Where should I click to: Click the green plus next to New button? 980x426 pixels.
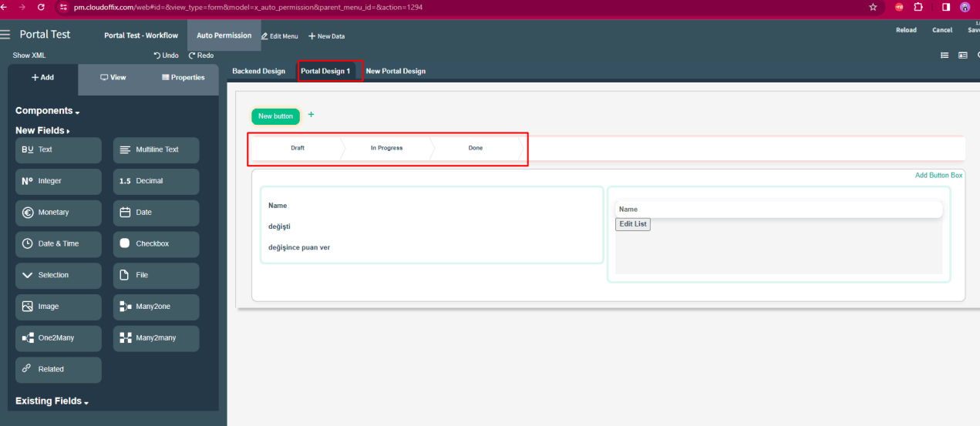(312, 115)
